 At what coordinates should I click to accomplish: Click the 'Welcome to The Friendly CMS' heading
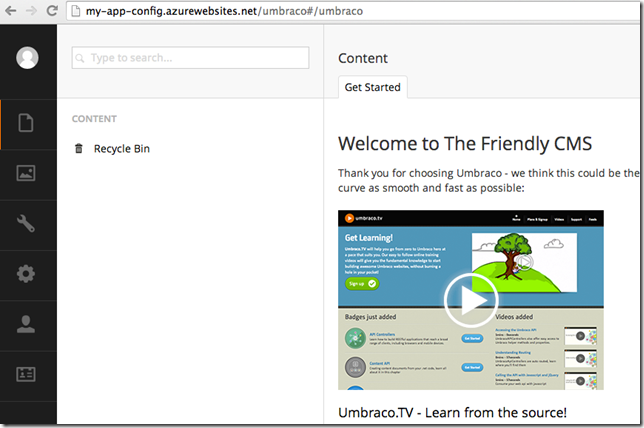tap(465, 144)
